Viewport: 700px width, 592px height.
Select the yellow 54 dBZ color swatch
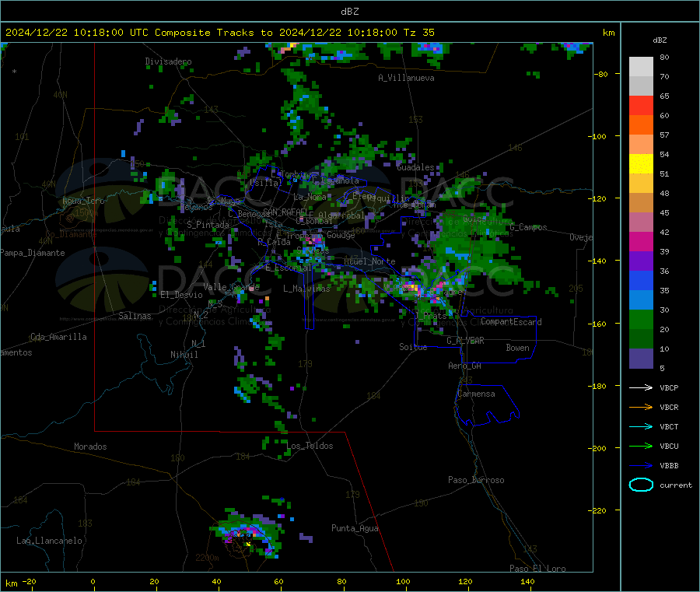641,164
